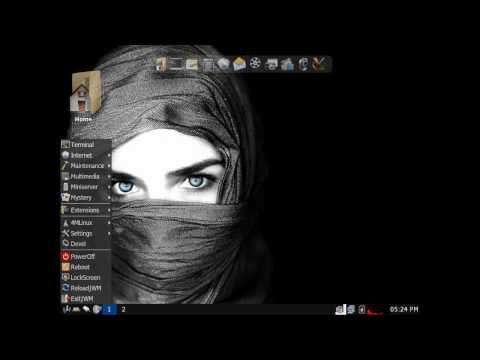
Task: Expand the Multimedia submenu
Action: (x=86, y=176)
